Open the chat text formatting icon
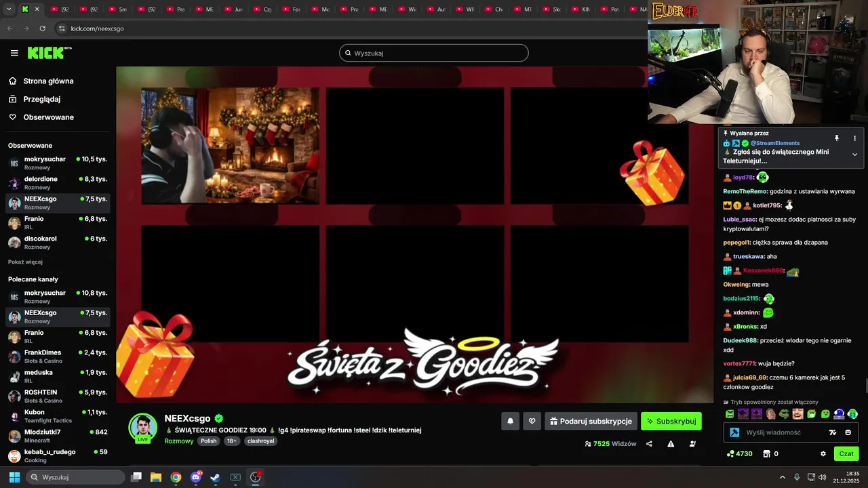 833,432
